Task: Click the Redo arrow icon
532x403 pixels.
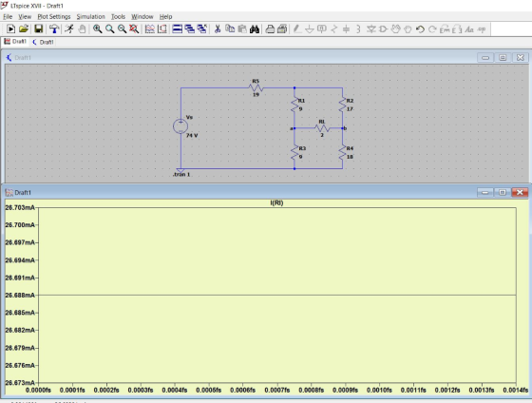Action: [432, 29]
